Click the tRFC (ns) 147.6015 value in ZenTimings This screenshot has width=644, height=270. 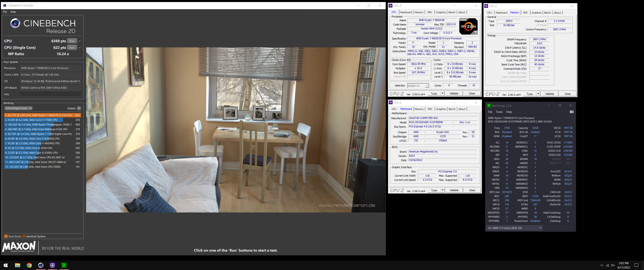point(507,192)
